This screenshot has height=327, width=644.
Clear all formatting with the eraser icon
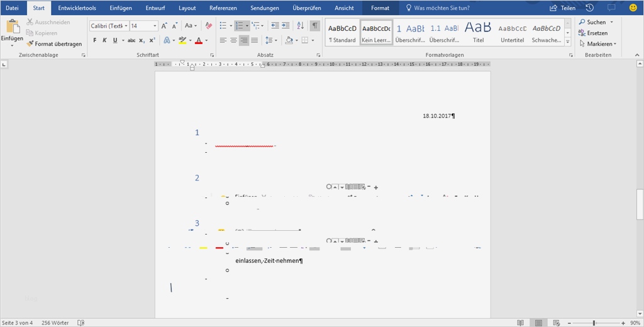point(209,26)
